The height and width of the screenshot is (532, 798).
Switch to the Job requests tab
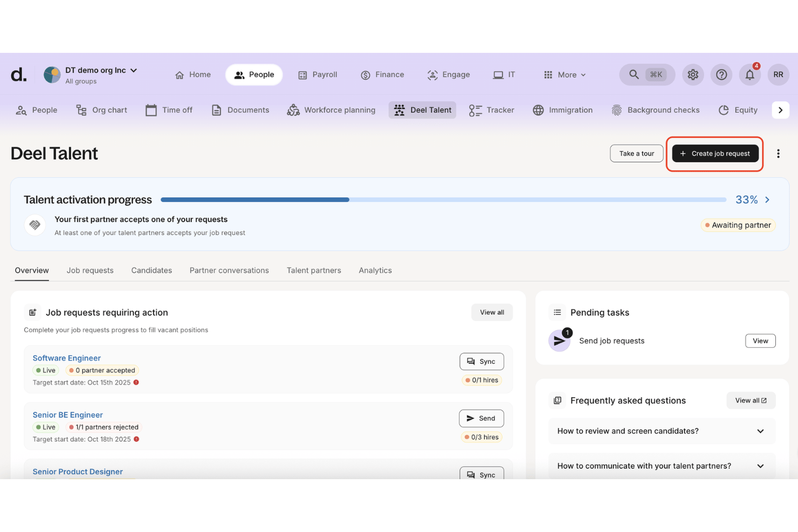click(x=90, y=271)
